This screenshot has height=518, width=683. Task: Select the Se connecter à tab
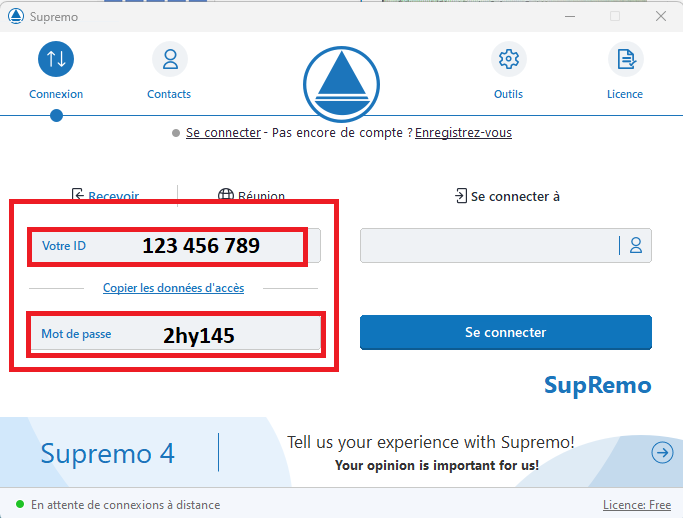pos(507,196)
